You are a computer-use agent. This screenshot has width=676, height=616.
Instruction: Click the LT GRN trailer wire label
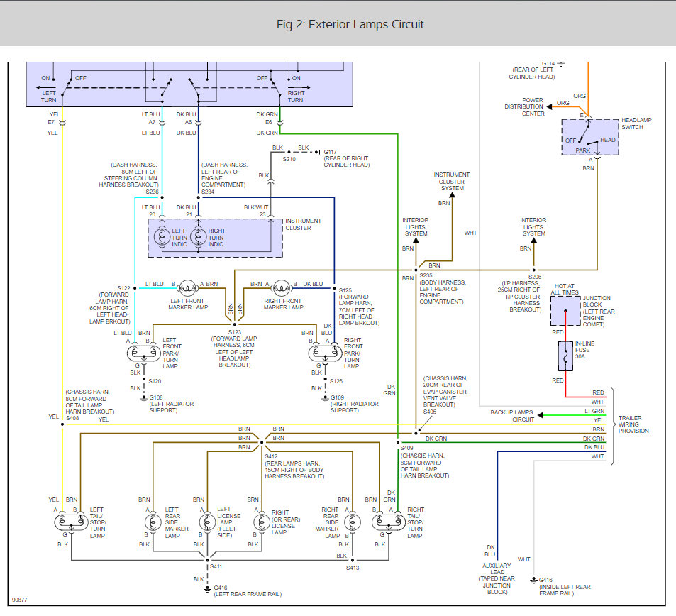[x=594, y=411]
